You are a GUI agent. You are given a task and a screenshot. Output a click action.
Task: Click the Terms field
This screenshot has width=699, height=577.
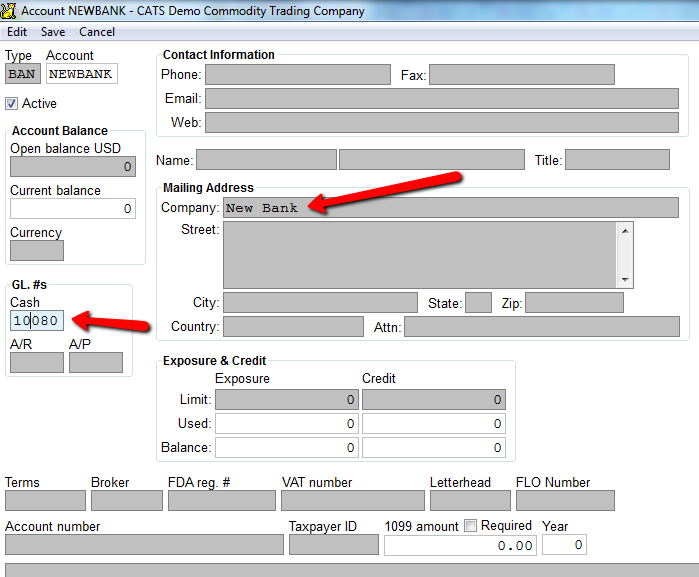point(45,500)
